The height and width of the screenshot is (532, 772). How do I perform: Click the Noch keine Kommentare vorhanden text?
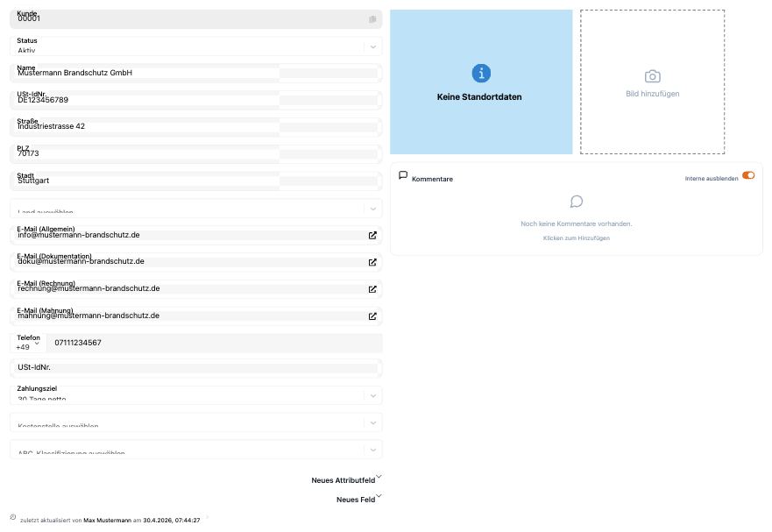(x=577, y=223)
